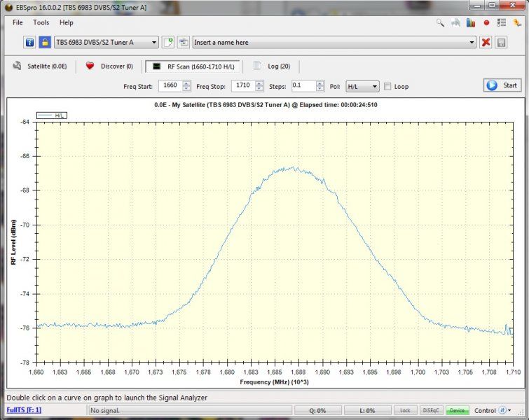Click the blue info icon in toolbar
The image size is (529, 420).
coord(30,43)
